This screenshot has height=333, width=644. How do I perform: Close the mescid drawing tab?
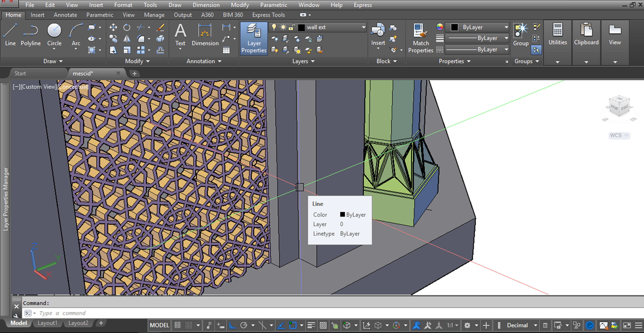(118, 73)
